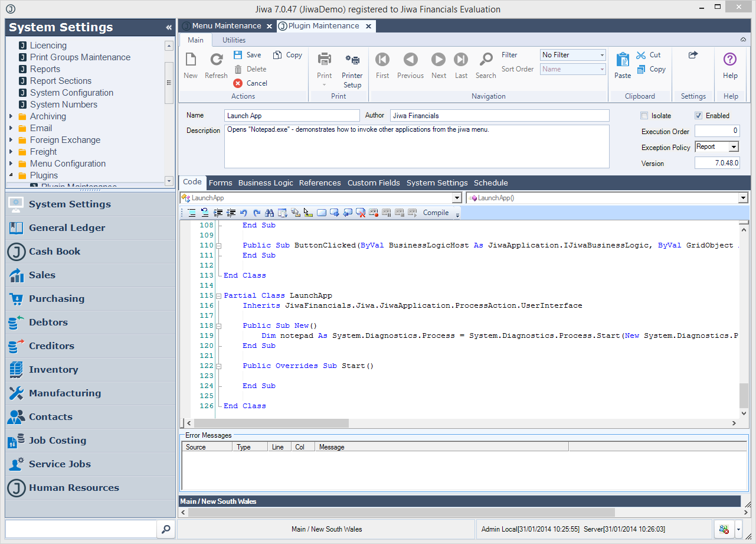
Task: Click the Save icon in Actions
Action: pos(238,55)
